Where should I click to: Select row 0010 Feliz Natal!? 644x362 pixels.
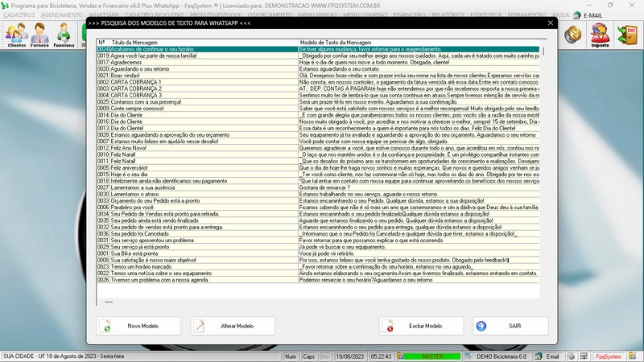[318, 154]
